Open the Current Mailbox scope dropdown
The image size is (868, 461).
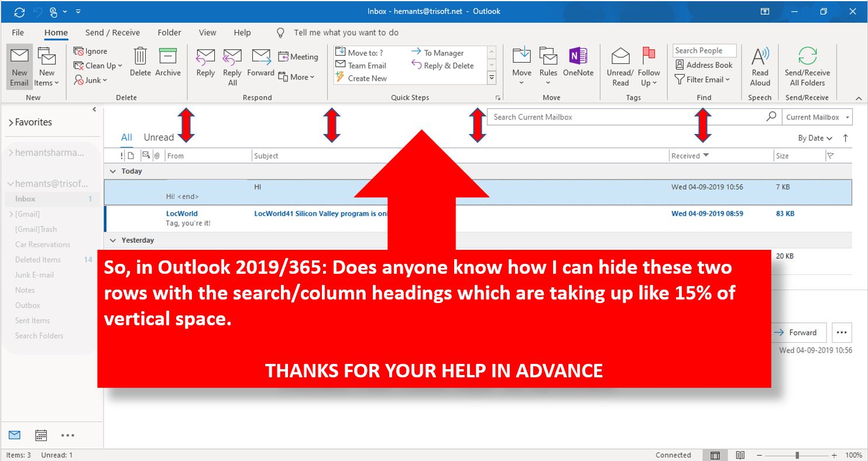[x=817, y=117]
